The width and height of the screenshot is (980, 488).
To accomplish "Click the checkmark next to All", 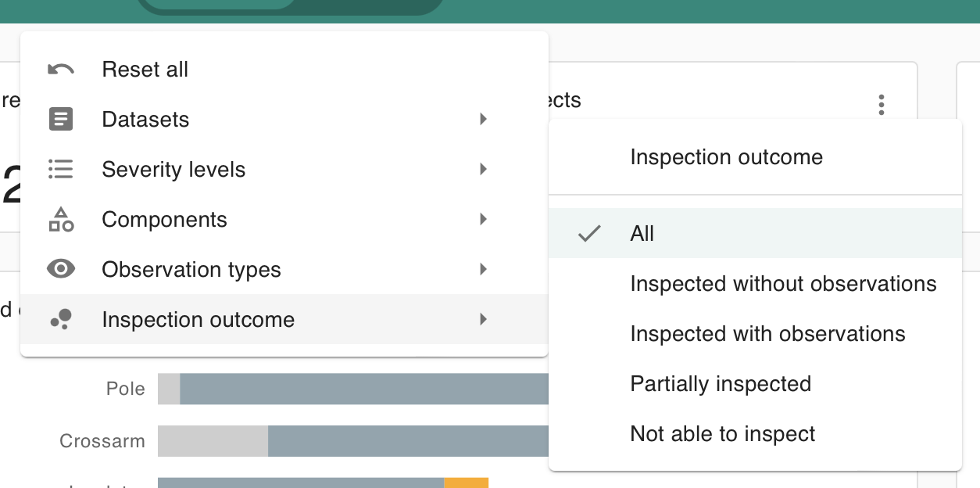I will click(590, 233).
